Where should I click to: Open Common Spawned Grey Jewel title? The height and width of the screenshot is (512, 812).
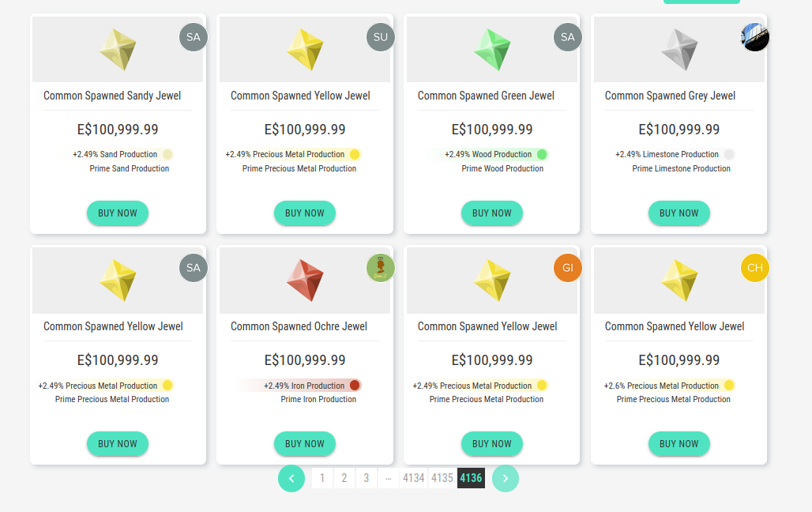tap(670, 96)
